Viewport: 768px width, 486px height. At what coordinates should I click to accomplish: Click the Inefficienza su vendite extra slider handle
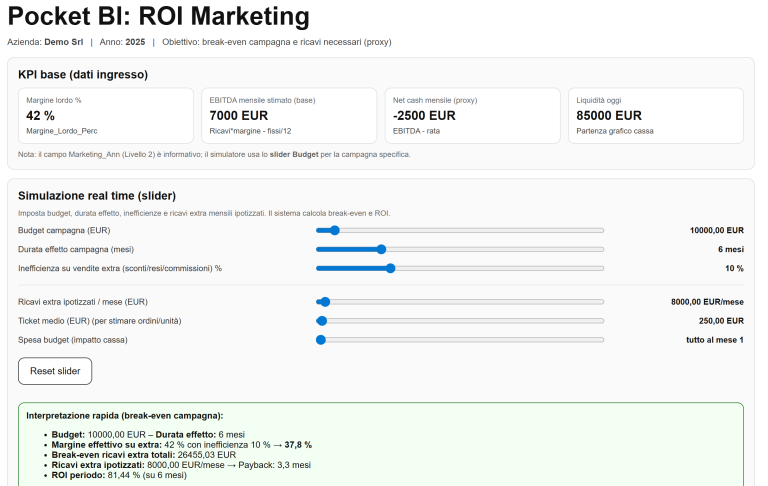click(x=390, y=268)
